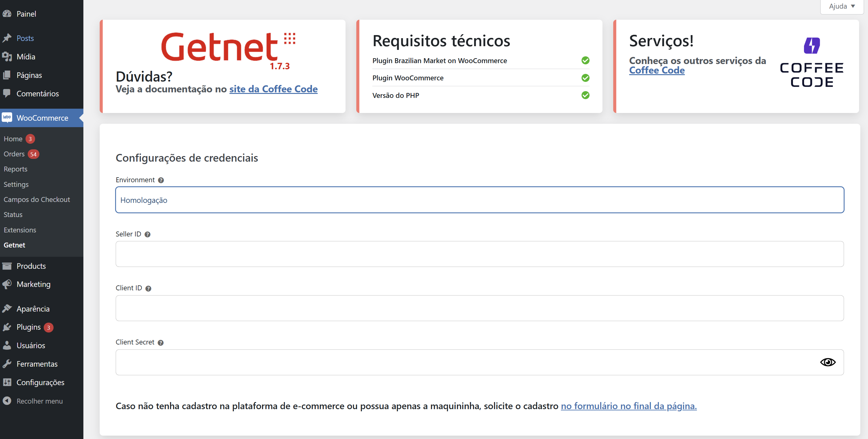Open the Environment dropdown showing Homologação

click(x=479, y=200)
